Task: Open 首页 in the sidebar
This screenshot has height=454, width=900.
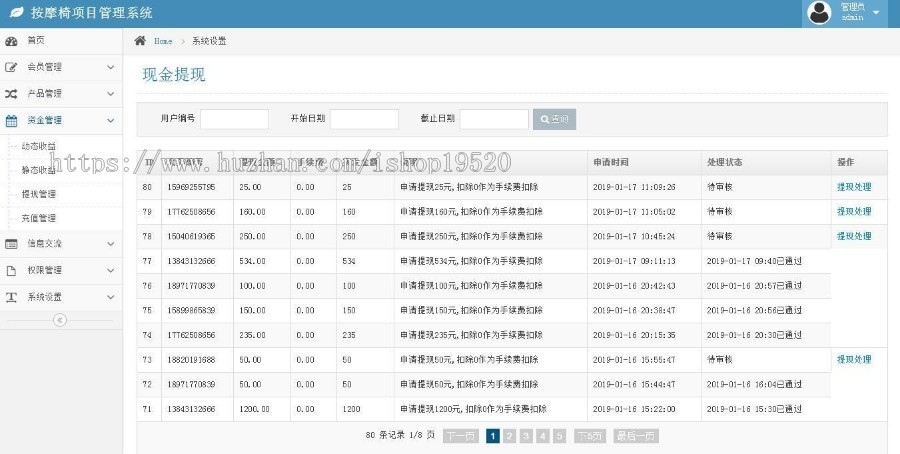Action: [x=36, y=41]
